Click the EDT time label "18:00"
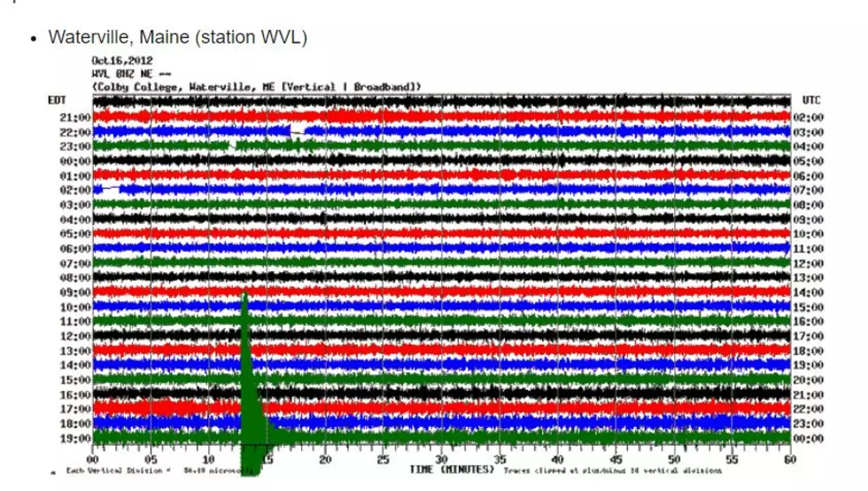 click(x=75, y=424)
